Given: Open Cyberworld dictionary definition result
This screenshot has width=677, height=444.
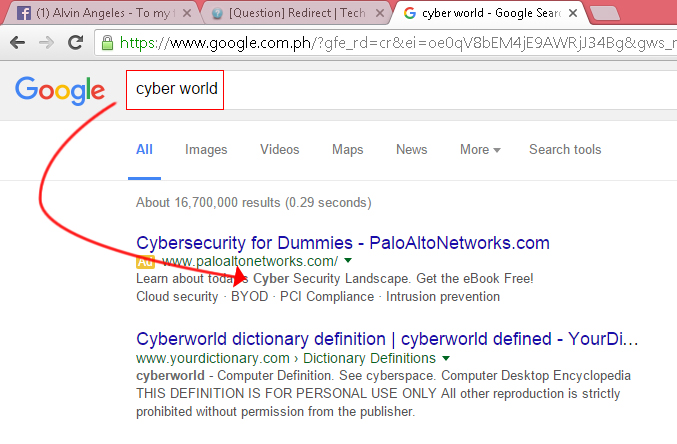Looking at the screenshot, I should [x=387, y=339].
